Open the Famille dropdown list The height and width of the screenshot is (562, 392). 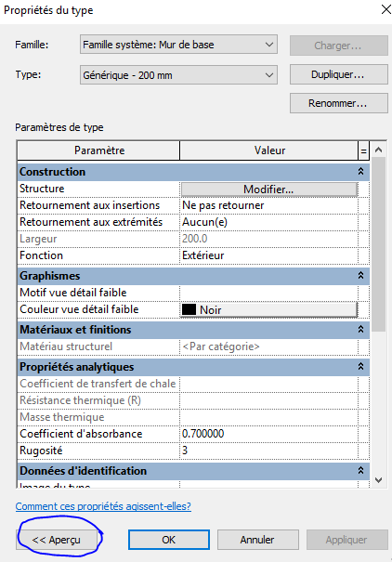click(x=178, y=45)
